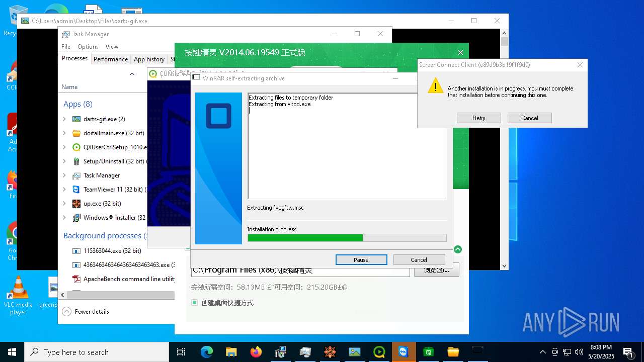Click the volume icon in system tray
This screenshot has height=362, width=644.
[579, 352]
